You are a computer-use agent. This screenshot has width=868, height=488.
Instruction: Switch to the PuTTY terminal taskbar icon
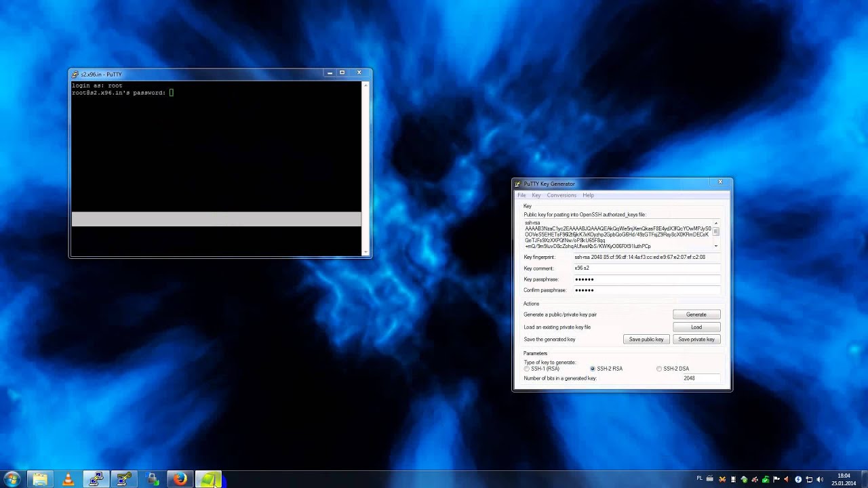point(96,479)
